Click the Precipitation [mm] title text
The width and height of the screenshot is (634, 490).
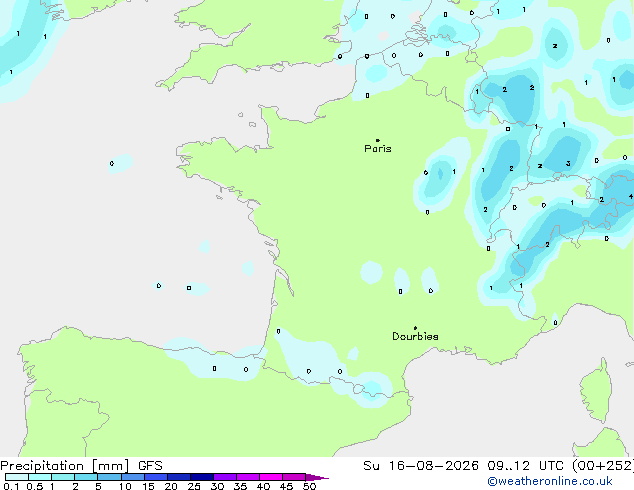coord(65,466)
